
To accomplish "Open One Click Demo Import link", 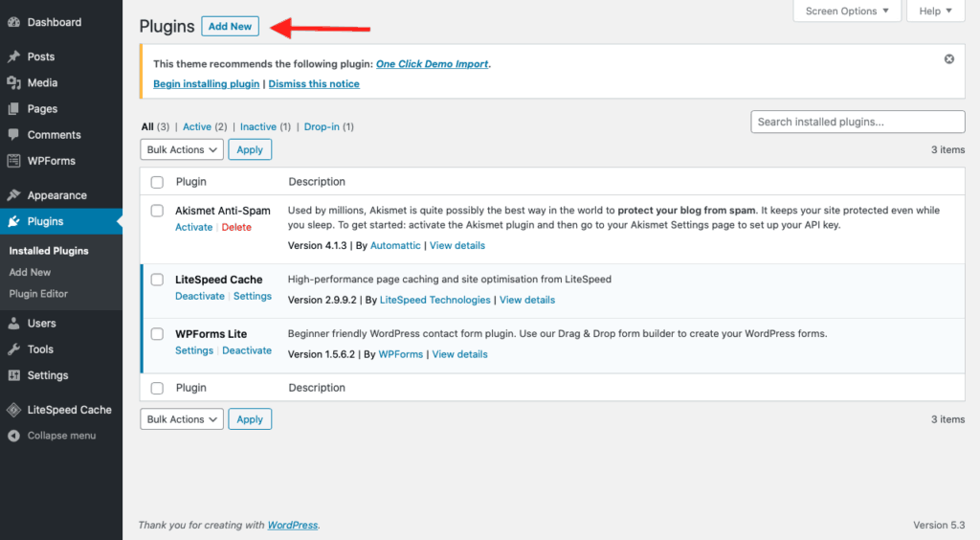I will click(x=432, y=64).
